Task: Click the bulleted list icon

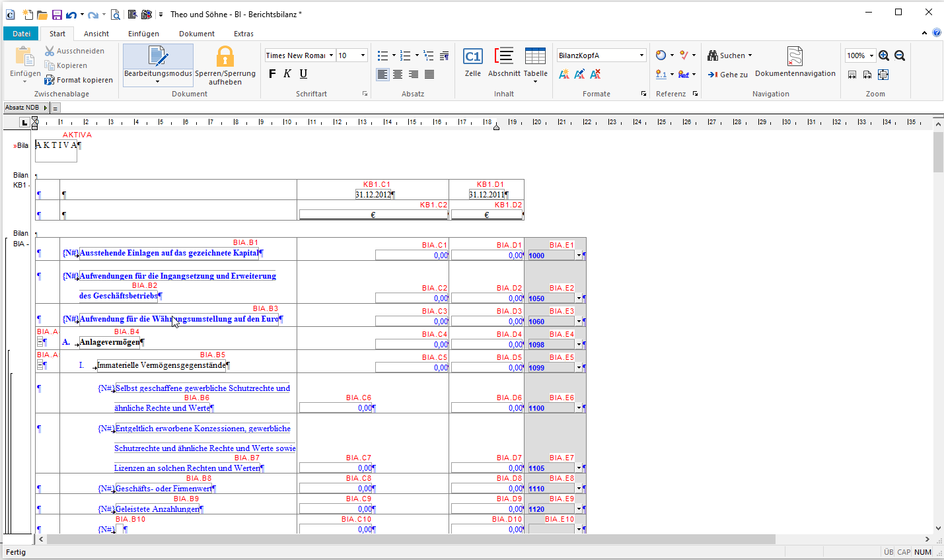Action: (382, 55)
